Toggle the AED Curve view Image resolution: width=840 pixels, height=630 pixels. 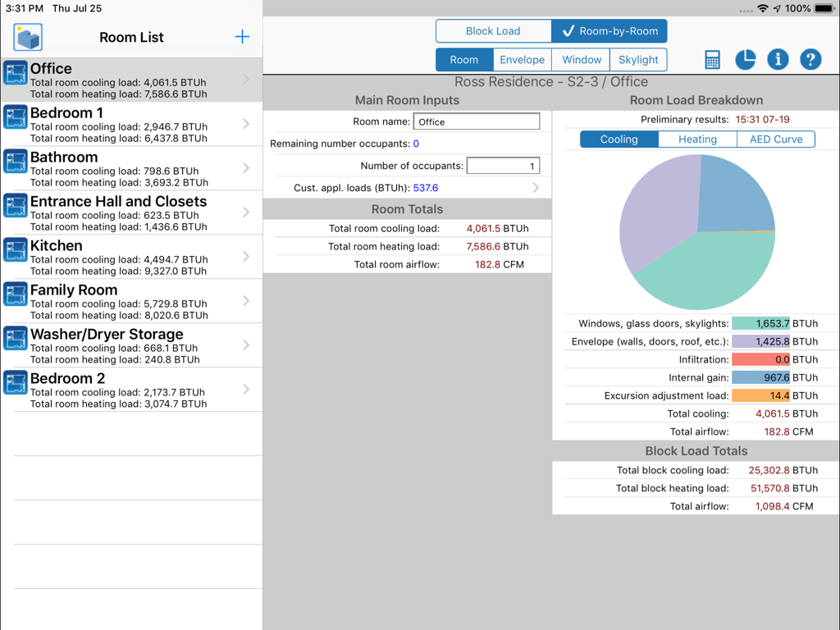[774, 139]
